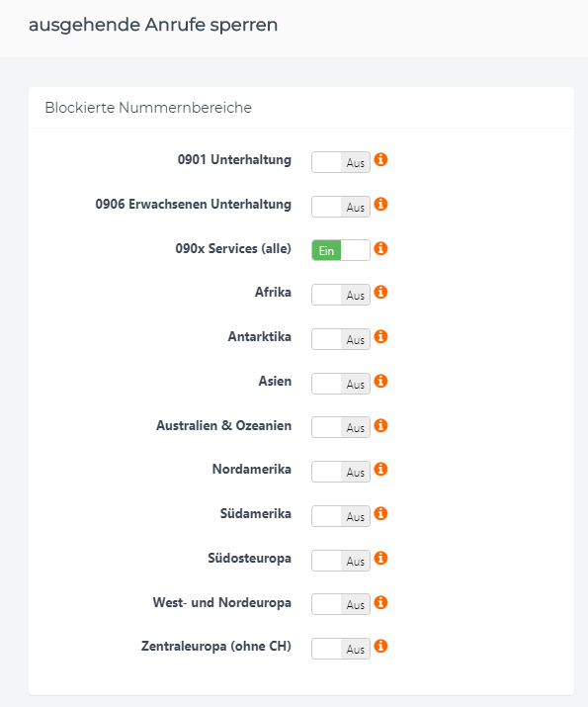Click info icon next to 0901 Unterhaltung

380,159
